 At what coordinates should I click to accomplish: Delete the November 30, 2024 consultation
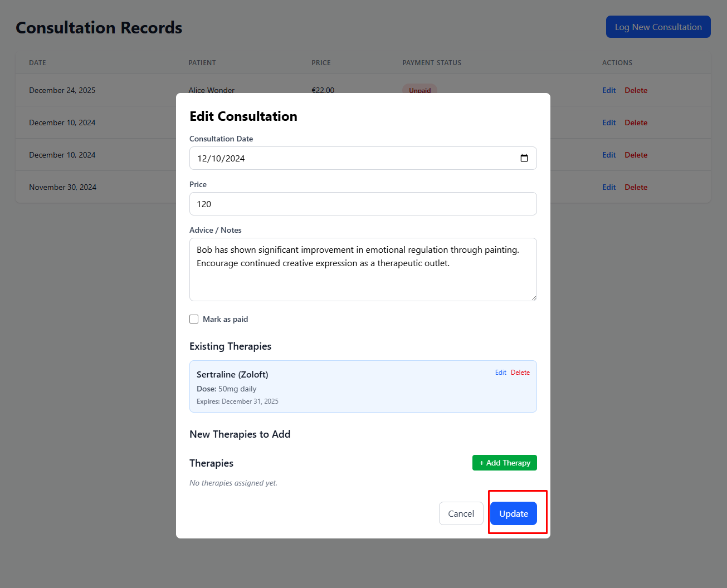(x=636, y=187)
